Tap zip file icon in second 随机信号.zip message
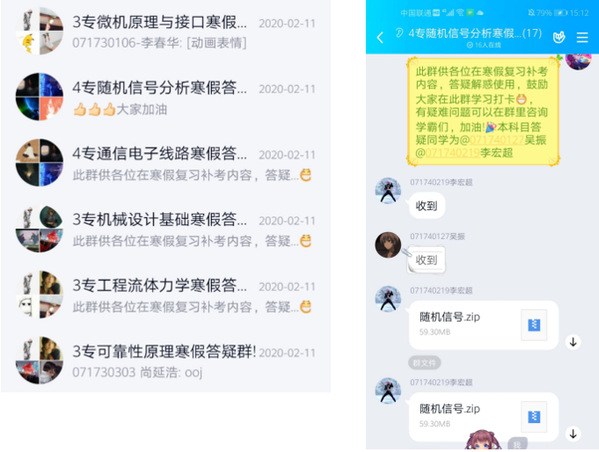 tap(534, 417)
